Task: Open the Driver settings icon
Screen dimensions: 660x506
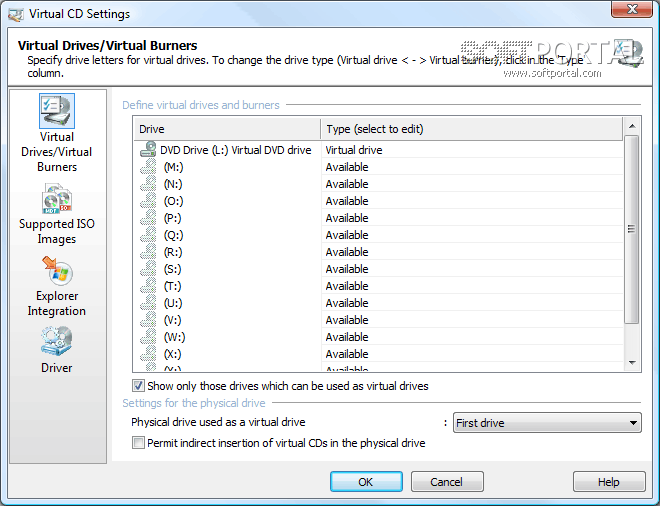Action: coord(57,341)
